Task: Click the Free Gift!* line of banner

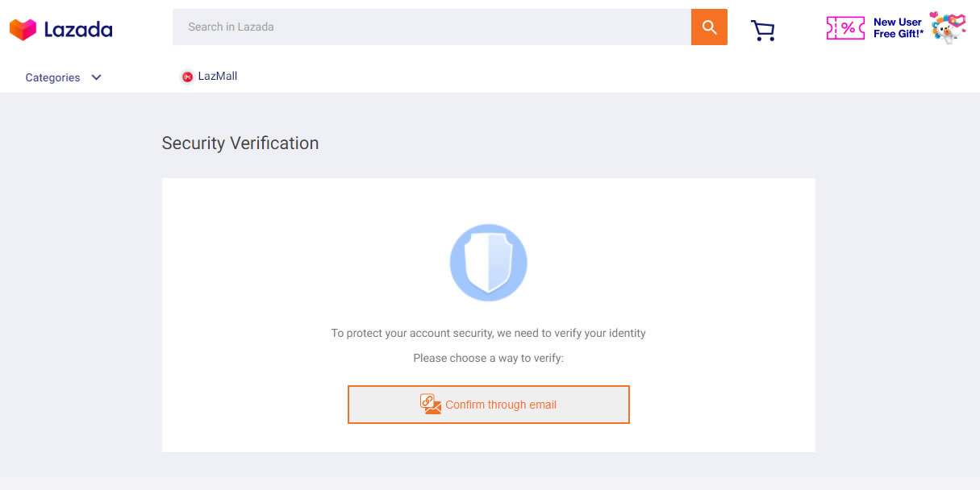Action: click(x=899, y=34)
